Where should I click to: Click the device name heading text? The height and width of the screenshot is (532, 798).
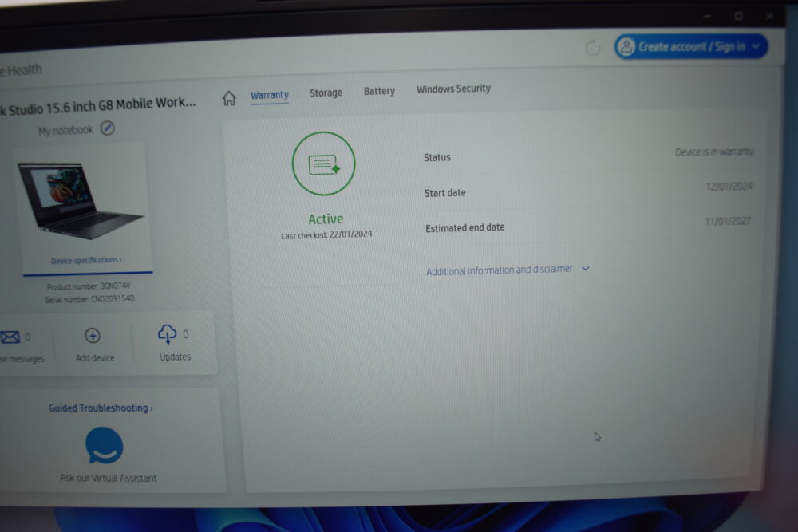click(97, 106)
